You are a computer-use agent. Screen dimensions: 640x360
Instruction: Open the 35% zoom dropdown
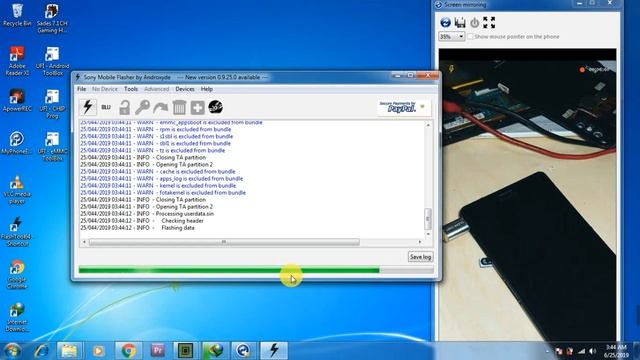click(x=451, y=36)
